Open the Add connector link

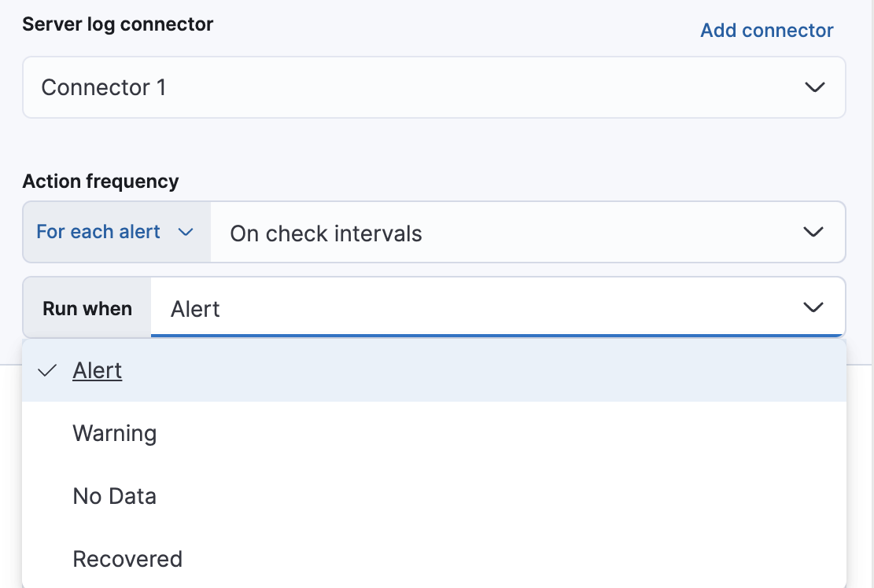point(766,30)
